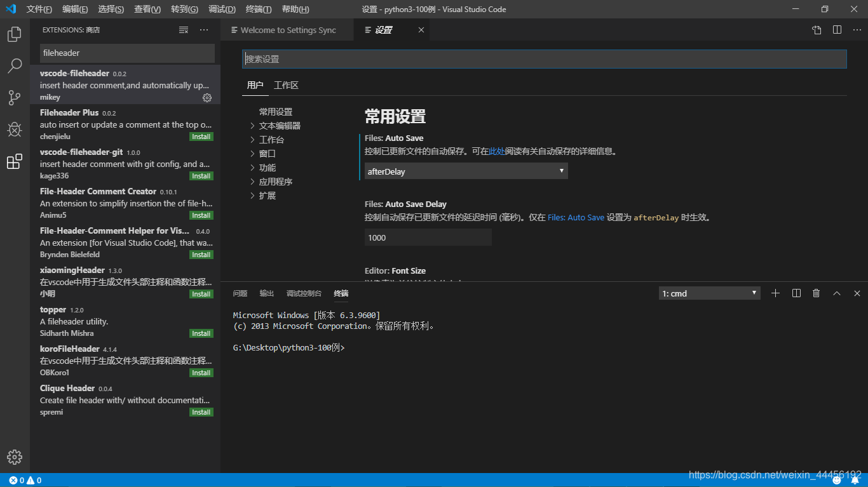Open the 查看(V) menu
Screen dimensions: 868x487
tap(147, 9)
